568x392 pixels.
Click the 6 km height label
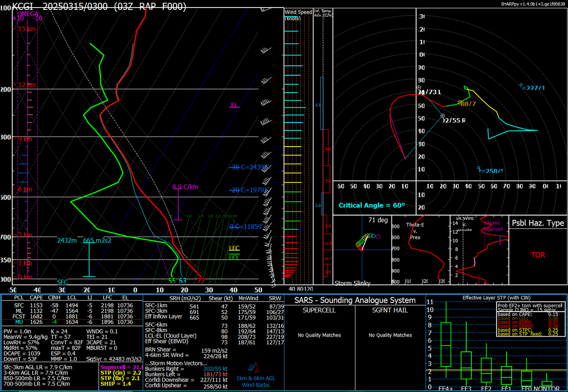(x=26, y=190)
